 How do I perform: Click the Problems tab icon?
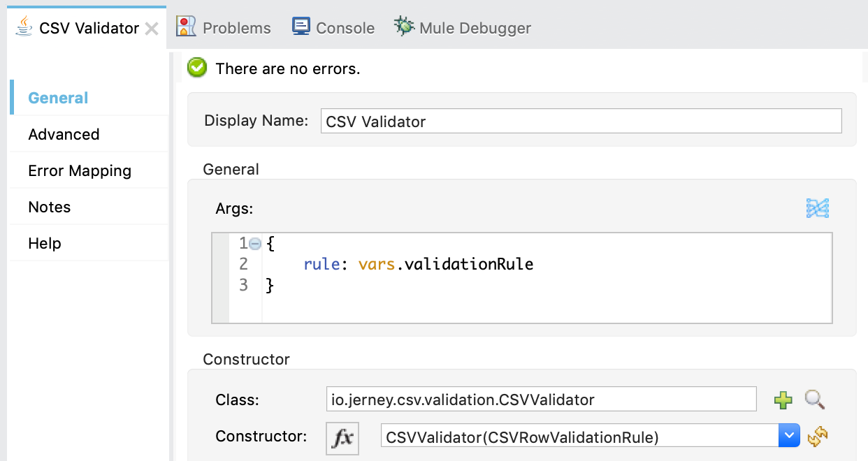[x=186, y=27]
